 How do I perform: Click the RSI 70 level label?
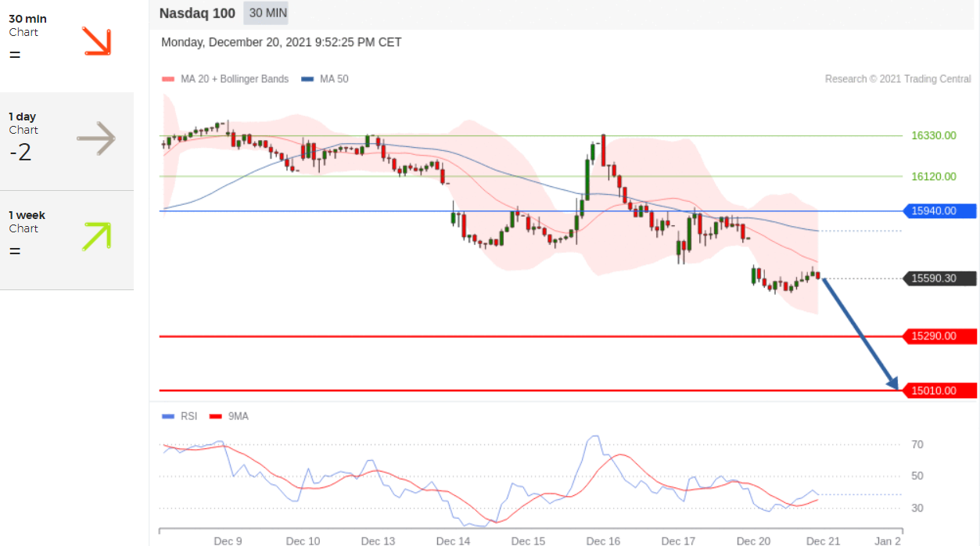917,444
